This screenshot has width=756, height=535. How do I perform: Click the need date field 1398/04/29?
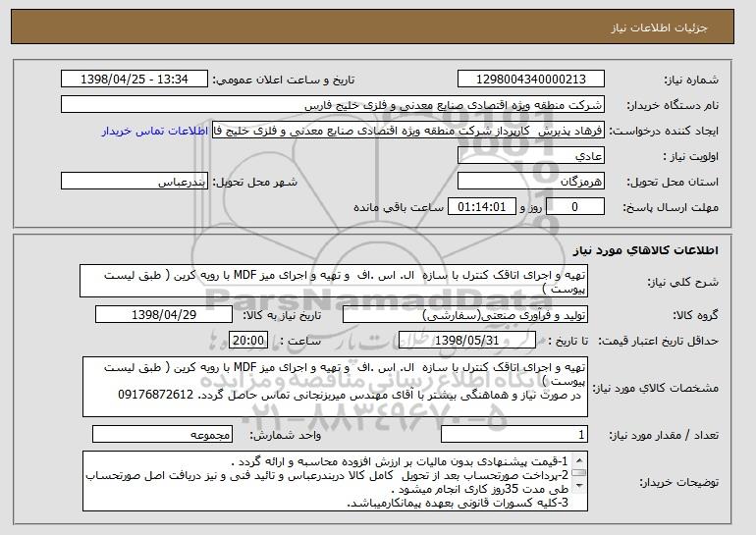[x=164, y=315]
